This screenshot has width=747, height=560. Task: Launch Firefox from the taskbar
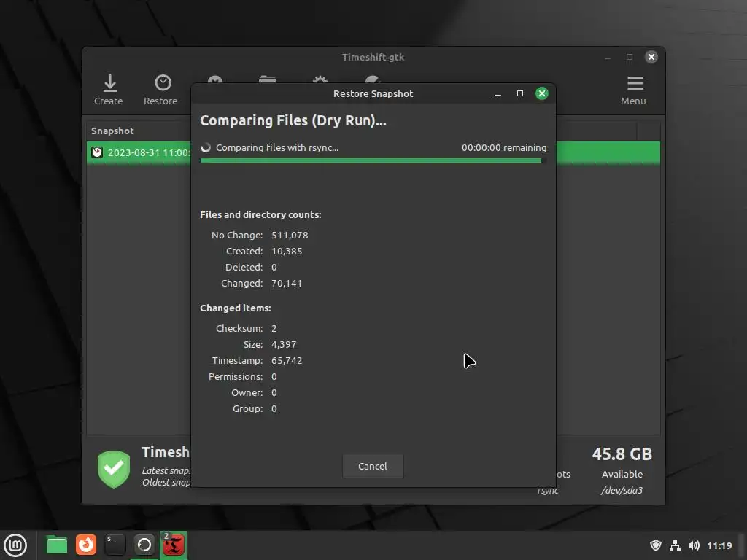pos(86,545)
